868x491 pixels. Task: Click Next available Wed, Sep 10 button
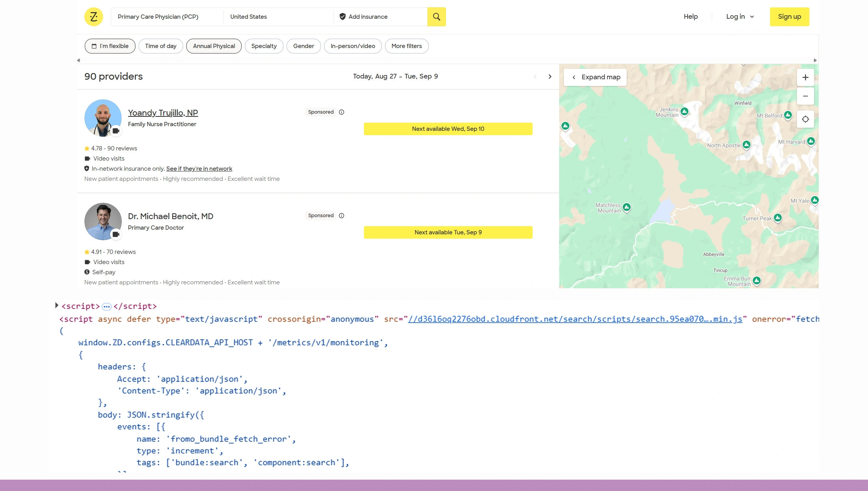point(448,129)
